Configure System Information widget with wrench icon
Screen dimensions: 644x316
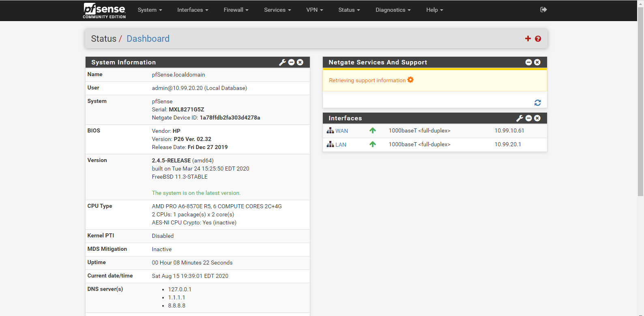tap(282, 62)
